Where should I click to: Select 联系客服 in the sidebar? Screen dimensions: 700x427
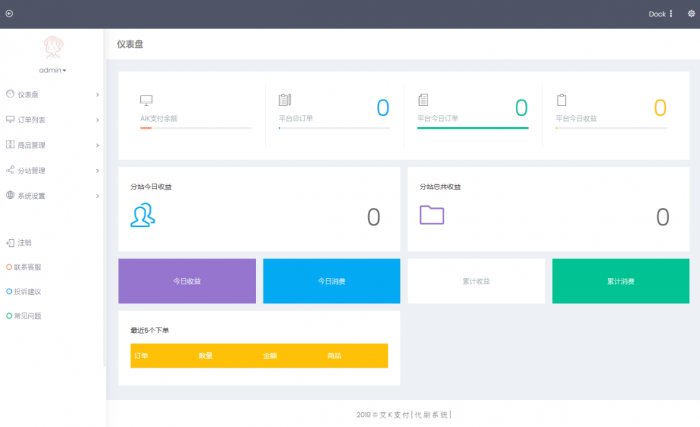[29, 267]
